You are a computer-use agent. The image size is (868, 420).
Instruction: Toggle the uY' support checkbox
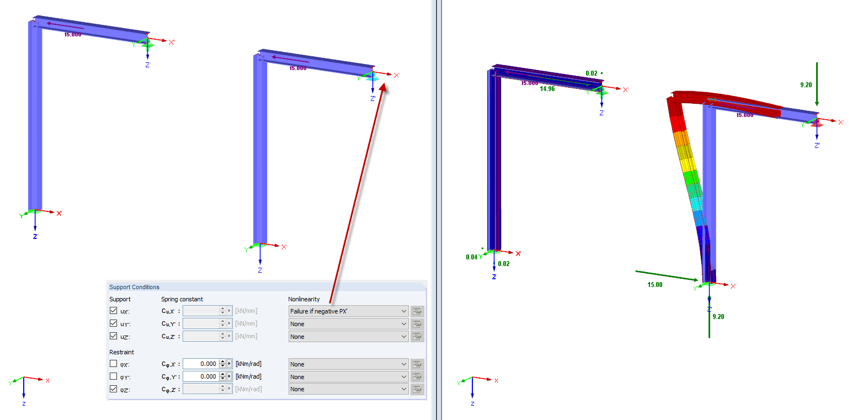click(113, 323)
